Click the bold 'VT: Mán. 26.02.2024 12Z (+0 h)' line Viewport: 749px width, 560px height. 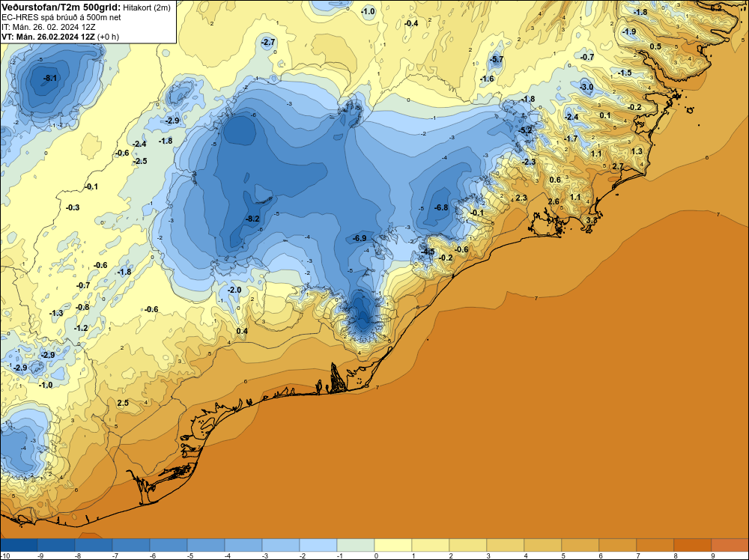point(60,37)
